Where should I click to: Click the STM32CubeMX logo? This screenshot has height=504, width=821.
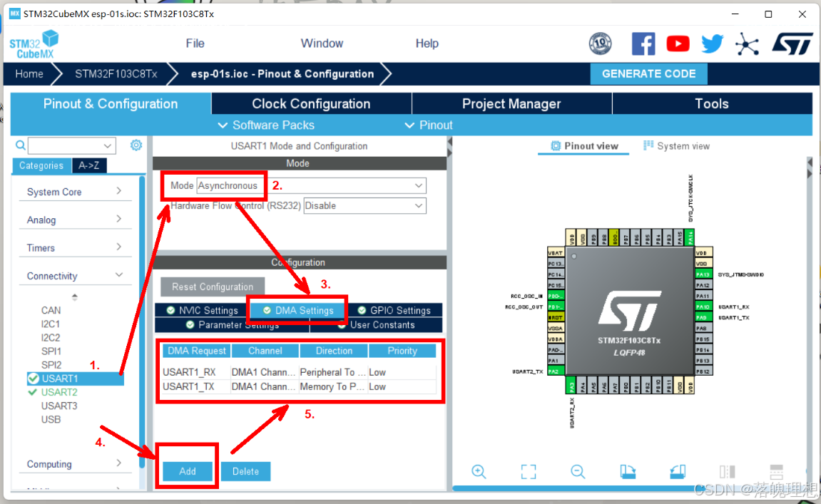(34, 44)
